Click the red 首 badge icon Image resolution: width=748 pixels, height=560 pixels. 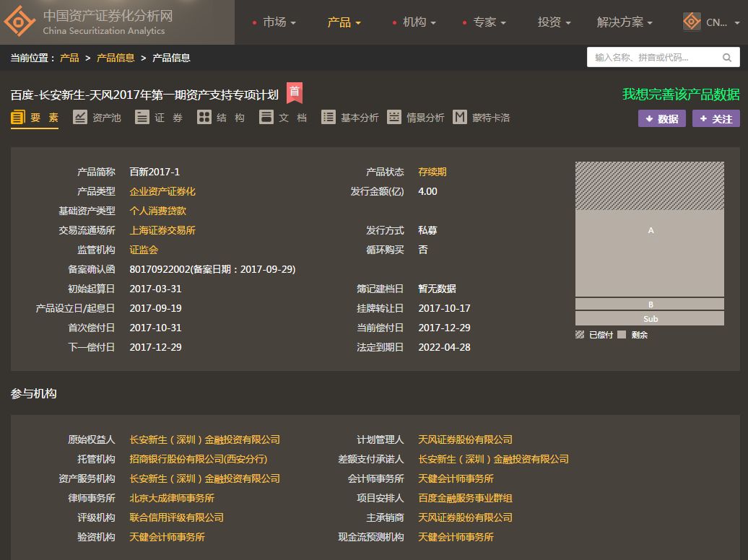click(x=295, y=92)
